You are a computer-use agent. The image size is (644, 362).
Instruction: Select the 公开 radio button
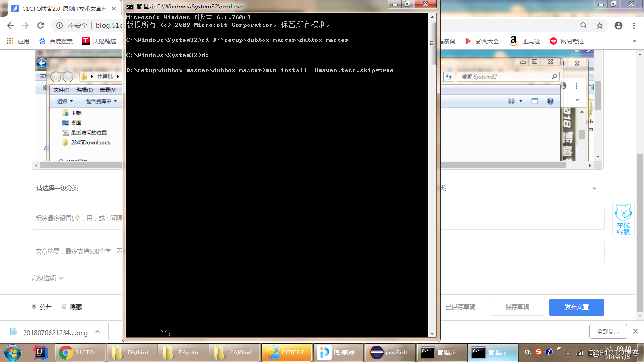34,306
